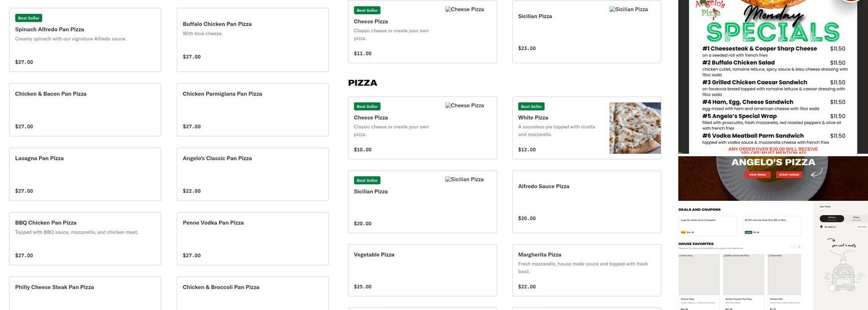Click the Sicilian Pizza image beside $23.00
This screenshot has width=868, height=310.
(629, 10)
